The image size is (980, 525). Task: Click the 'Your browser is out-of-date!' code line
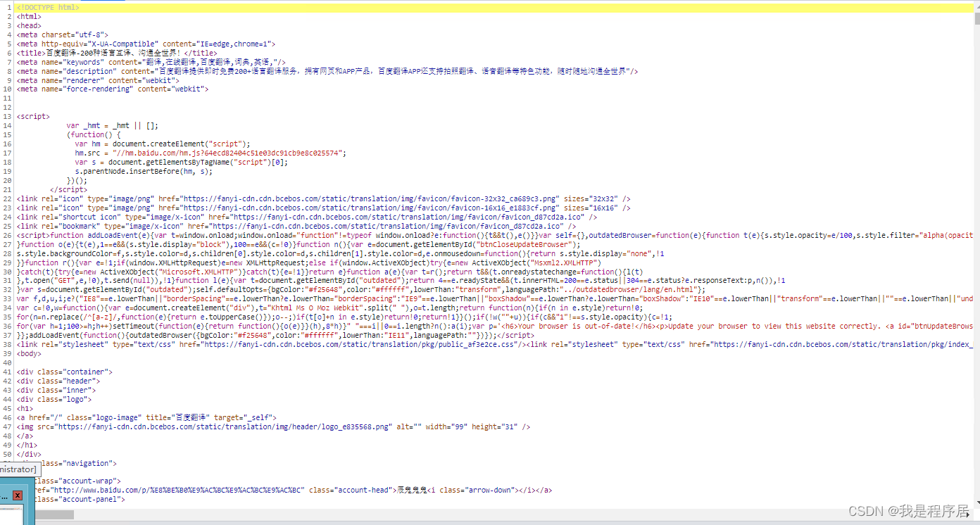point(494,327)
